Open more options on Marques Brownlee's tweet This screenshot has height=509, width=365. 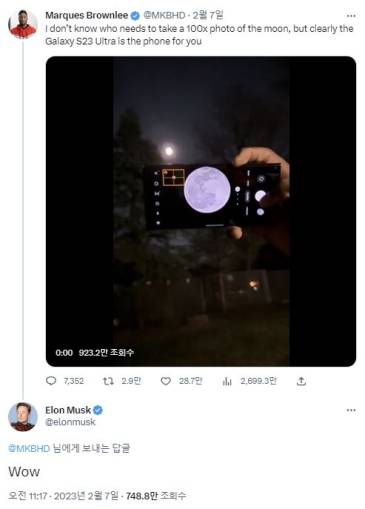(351, 16)
